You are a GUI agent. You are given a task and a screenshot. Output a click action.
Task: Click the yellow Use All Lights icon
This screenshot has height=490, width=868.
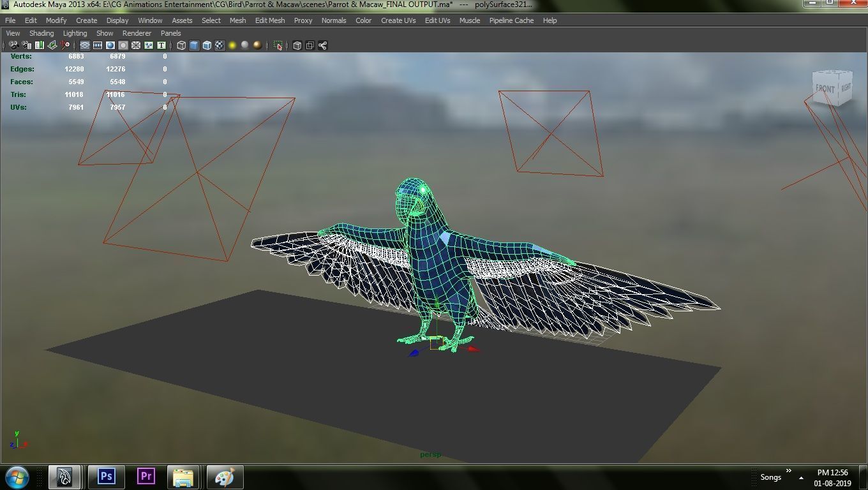pyautogui.click(x=232, y=45)
